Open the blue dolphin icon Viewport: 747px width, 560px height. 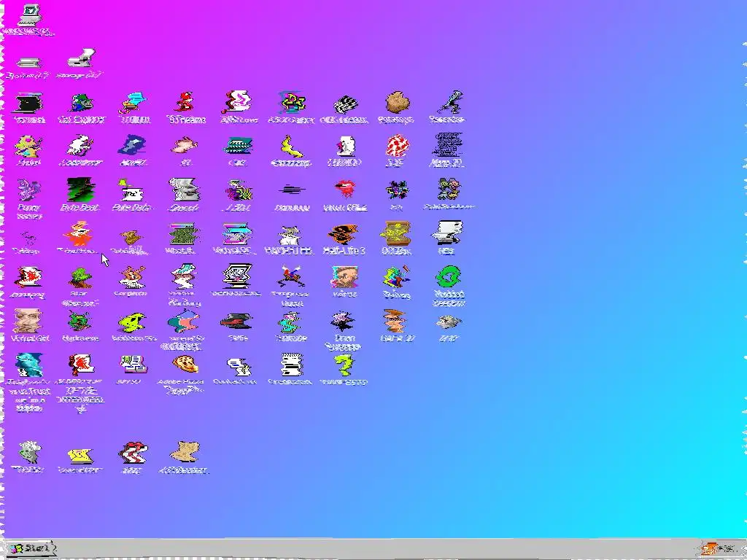point(28,365)
